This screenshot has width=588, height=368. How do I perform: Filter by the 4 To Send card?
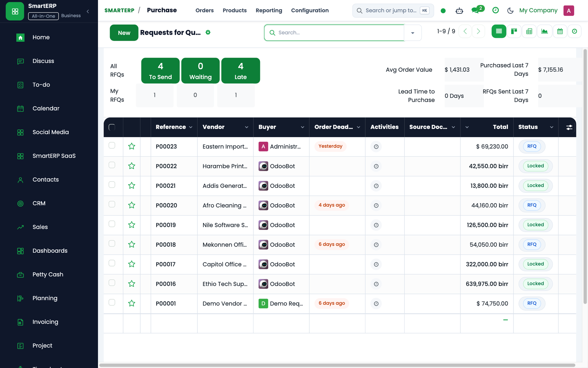pos(160,71)
